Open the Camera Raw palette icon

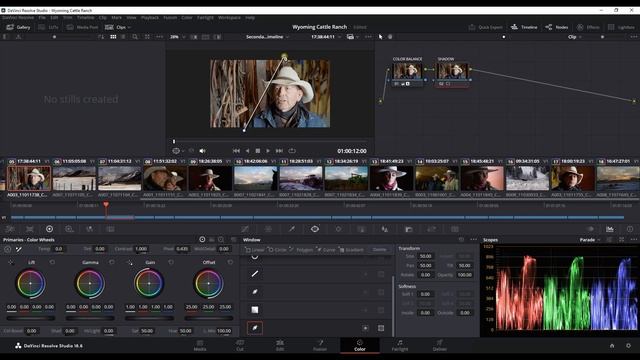tap(10, 229)
